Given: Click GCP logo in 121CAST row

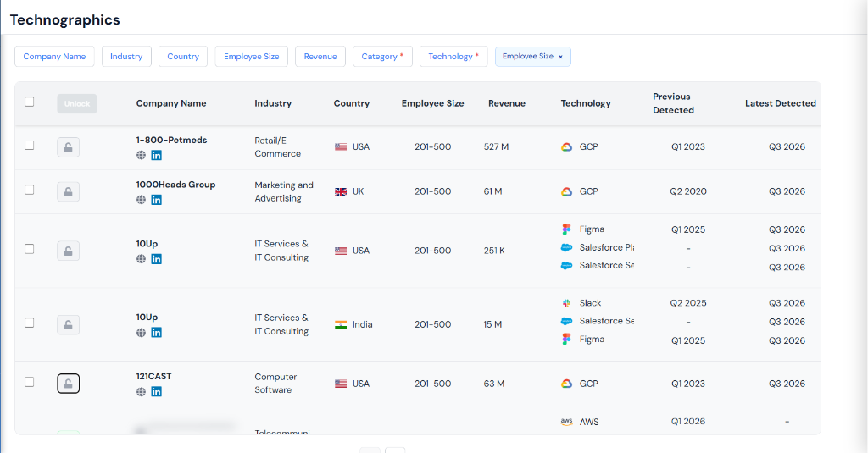Looking at the screenshot, I should [x=566, y=384].
